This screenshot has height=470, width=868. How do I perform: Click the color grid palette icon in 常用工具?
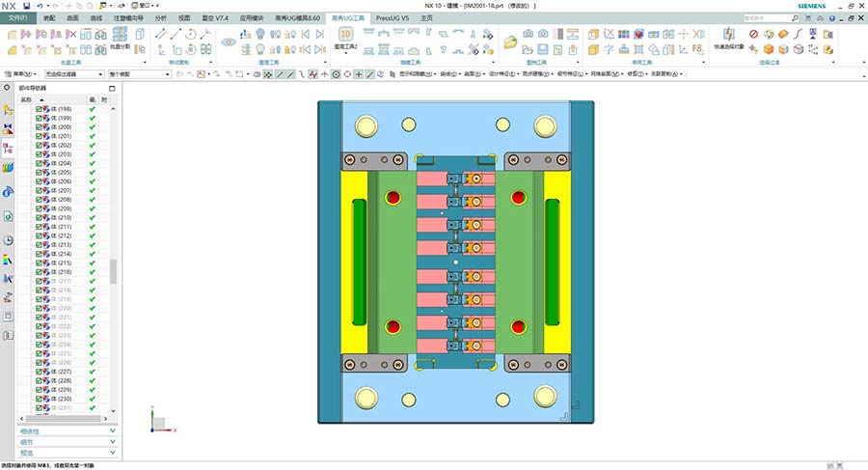(624, 35)
